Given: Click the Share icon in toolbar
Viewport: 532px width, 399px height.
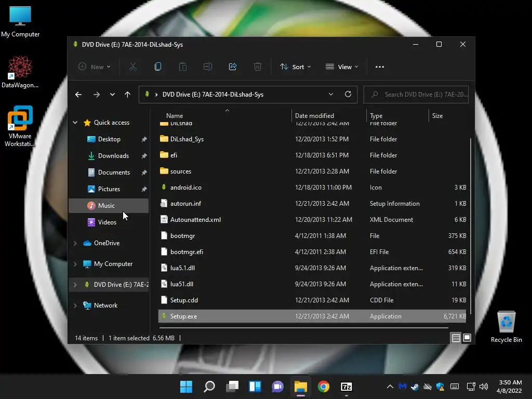Looking at the screenshot, I should 233,67.
